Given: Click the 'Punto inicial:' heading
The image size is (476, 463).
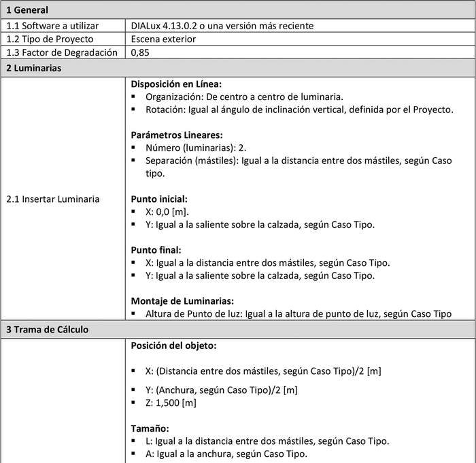Looking at the screenshot, I should tap(158, 199).
